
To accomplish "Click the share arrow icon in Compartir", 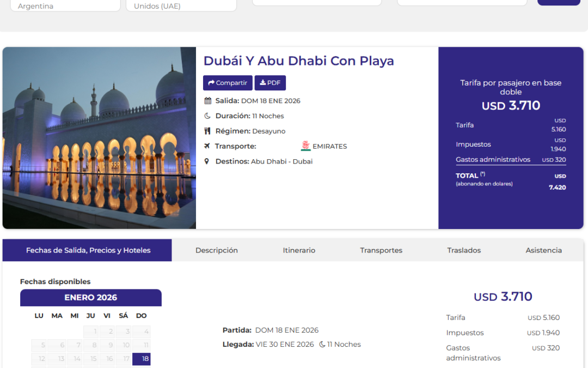I will pyautogui.click(x=211, y=83).
